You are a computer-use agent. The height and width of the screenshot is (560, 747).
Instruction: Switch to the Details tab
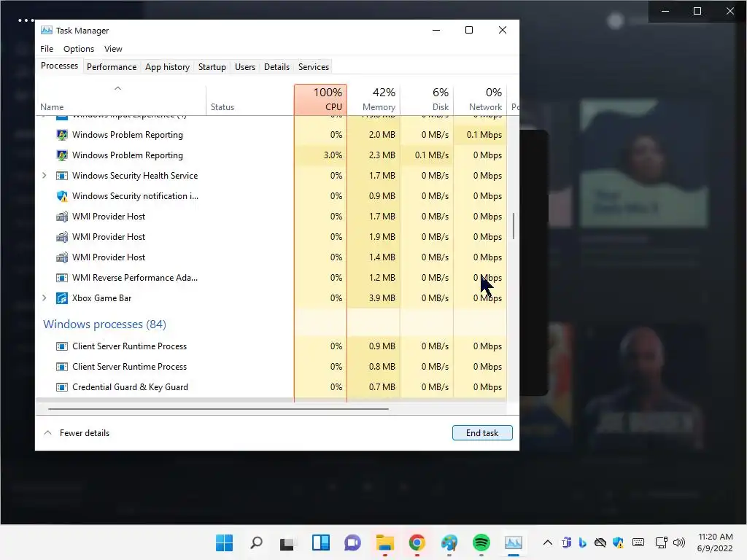276,67
